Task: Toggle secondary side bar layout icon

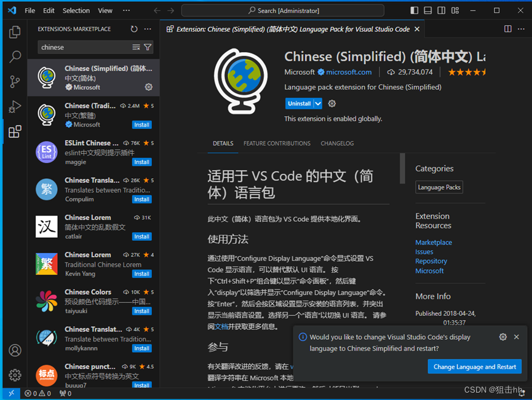Action: click(x=442, y=10)
